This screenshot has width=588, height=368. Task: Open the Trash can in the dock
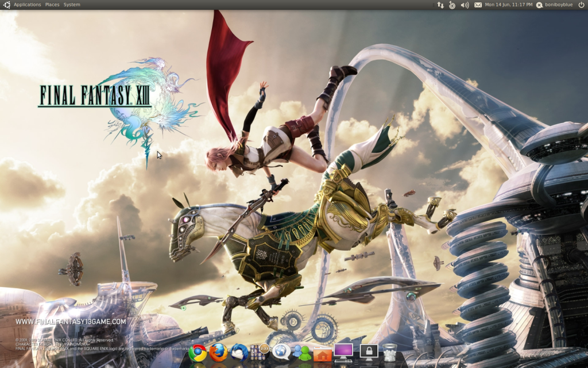click(x=390, y=352)
